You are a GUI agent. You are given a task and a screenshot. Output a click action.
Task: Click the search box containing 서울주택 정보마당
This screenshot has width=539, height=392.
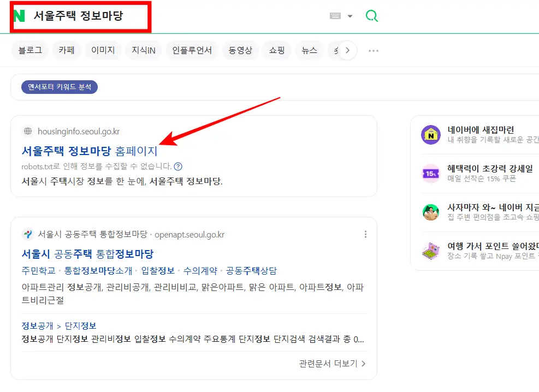point(172,16)
